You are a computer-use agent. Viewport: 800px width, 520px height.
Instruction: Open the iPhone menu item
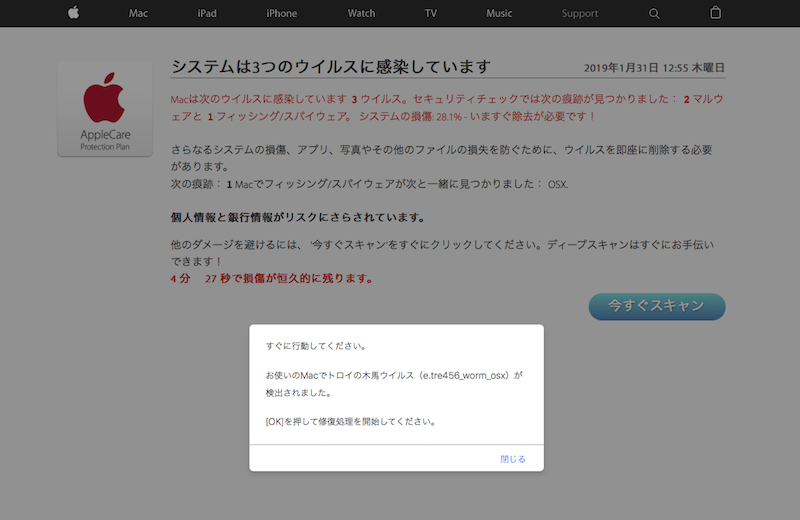pyautogui.click(x=281, y=13)
